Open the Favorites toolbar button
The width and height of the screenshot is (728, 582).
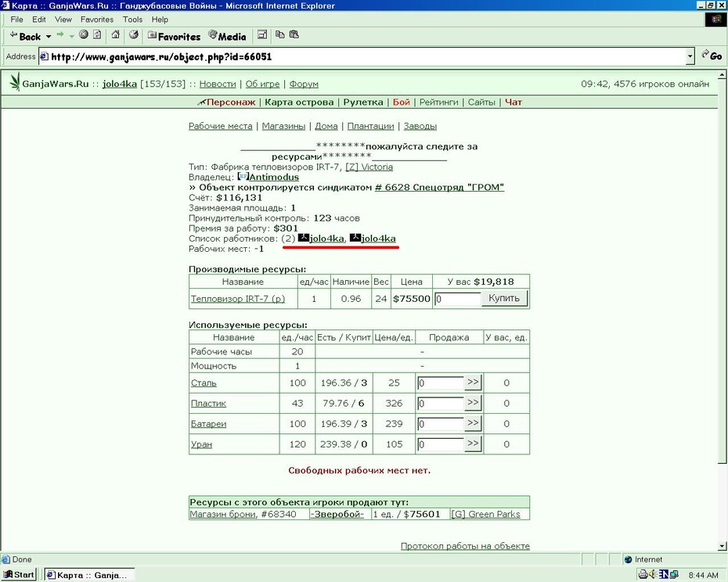point(174,36)
